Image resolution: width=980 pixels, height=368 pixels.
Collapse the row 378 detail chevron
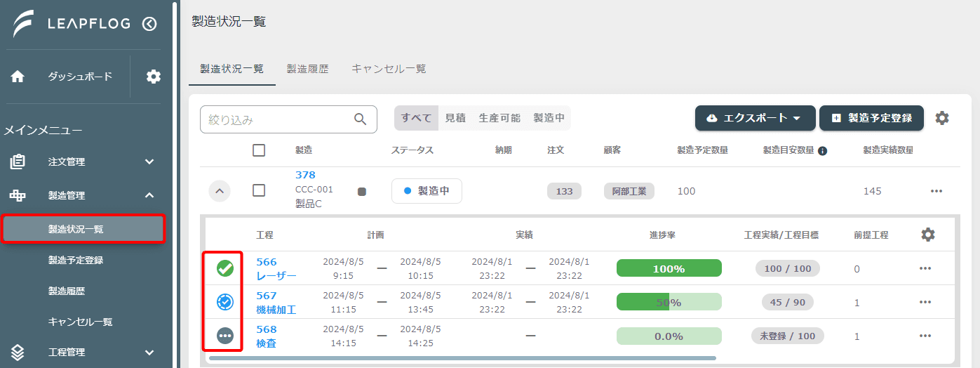(x=220, y=190)
